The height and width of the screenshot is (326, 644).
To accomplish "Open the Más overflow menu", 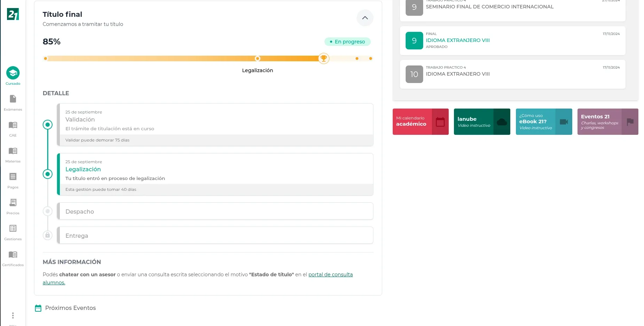I will click(x=13, y=315).
